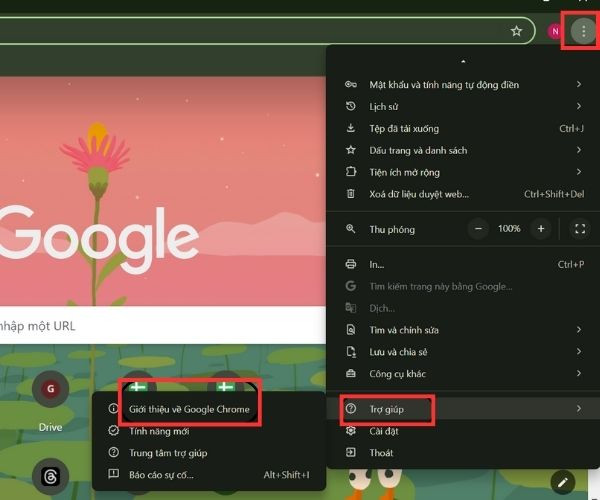Click the downloads arrow icon
Image resolution: width=600 pixels, height=500 pixels.
click(x=351, y=128)
